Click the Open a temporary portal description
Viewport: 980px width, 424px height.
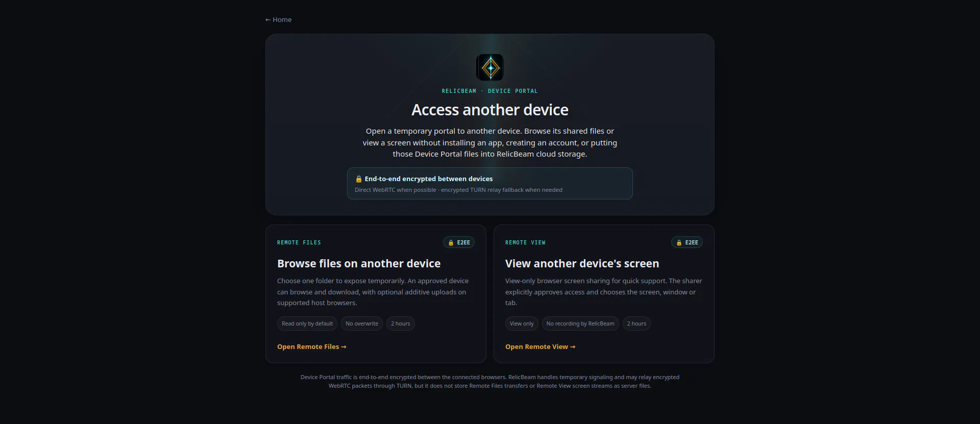point(490,142)
